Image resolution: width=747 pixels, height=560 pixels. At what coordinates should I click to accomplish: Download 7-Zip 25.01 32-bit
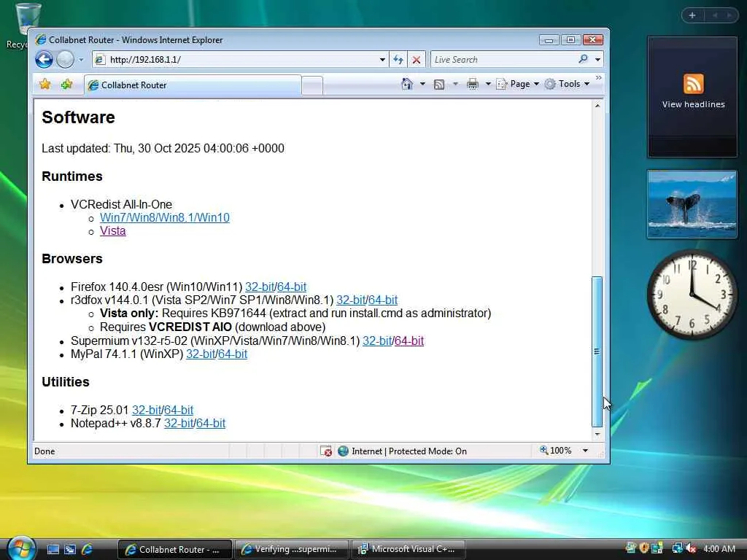tap(147, 410)
